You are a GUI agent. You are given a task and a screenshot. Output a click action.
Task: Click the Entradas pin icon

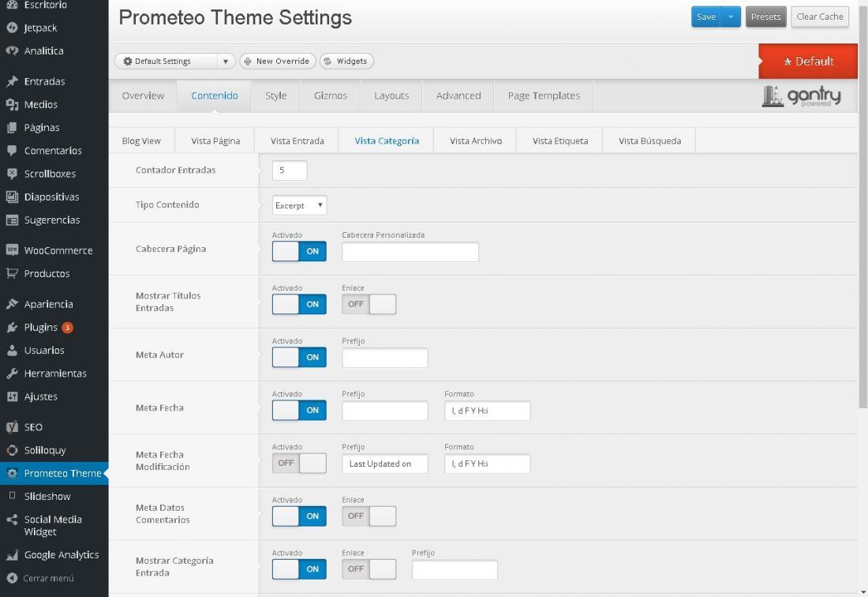(x=12, y=81)
